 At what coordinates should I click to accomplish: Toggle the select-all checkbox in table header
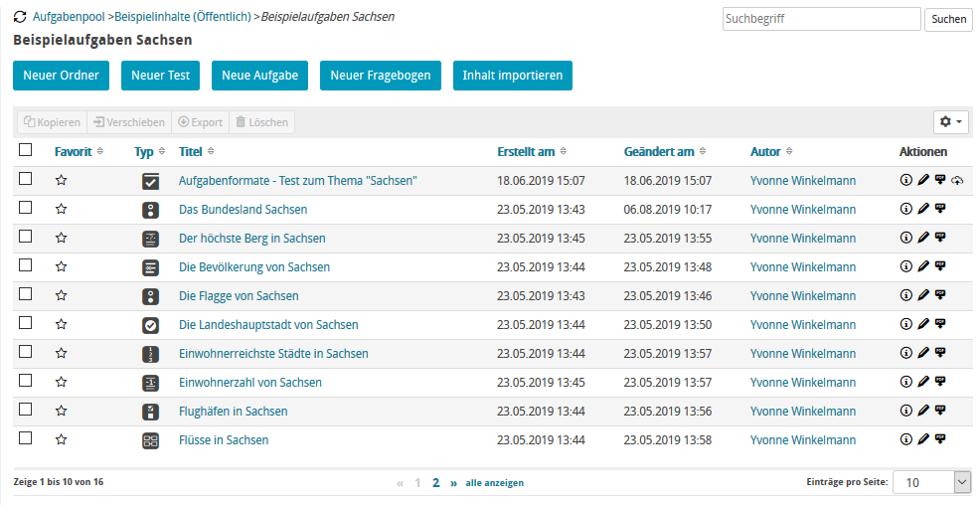pos(26,150)
